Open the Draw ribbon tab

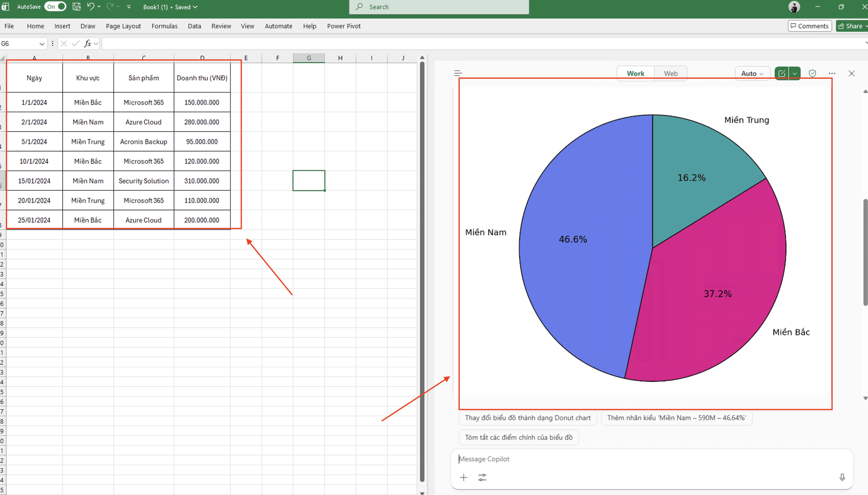(88, 26)
